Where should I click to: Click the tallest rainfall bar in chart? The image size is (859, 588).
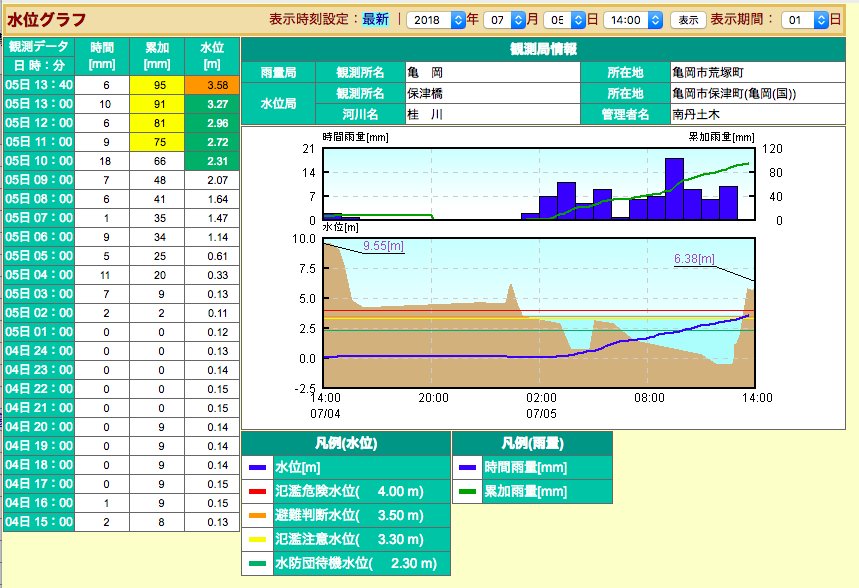click(x=674, y=189)
